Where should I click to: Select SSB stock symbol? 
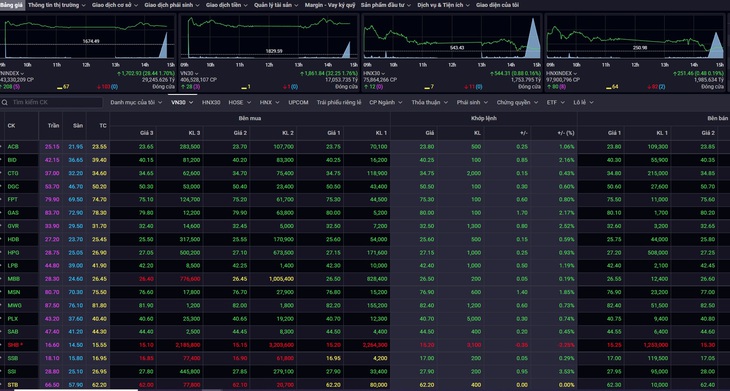point(13,358)
